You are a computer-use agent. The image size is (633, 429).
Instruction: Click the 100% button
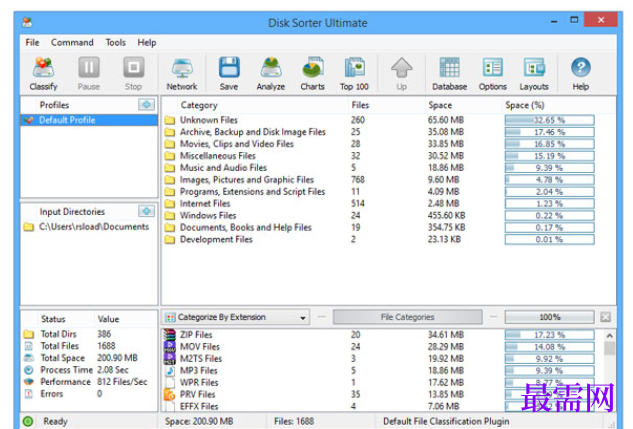(549, 317)
